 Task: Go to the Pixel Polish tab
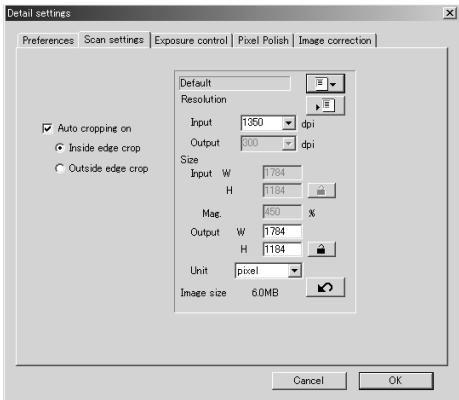coord(263,41)
